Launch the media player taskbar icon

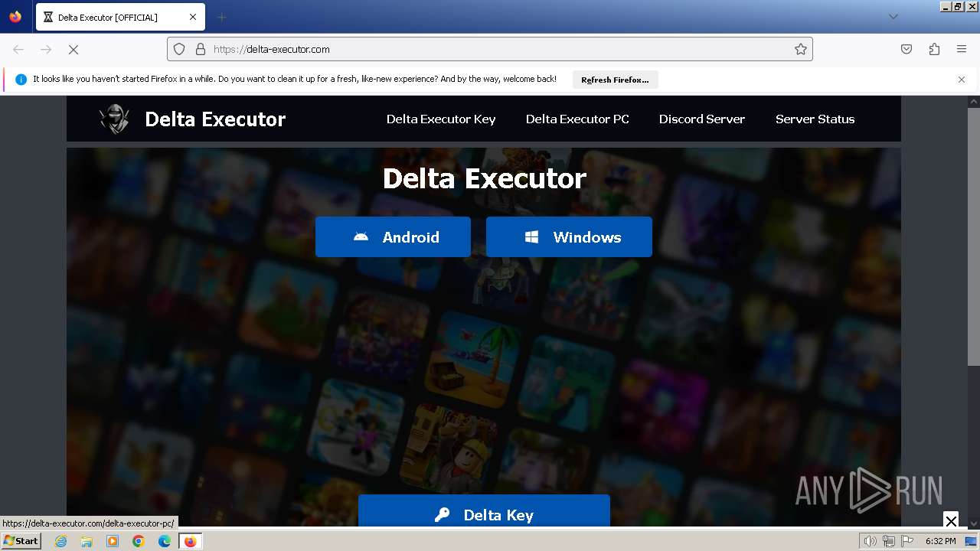(x=113, y=541)
